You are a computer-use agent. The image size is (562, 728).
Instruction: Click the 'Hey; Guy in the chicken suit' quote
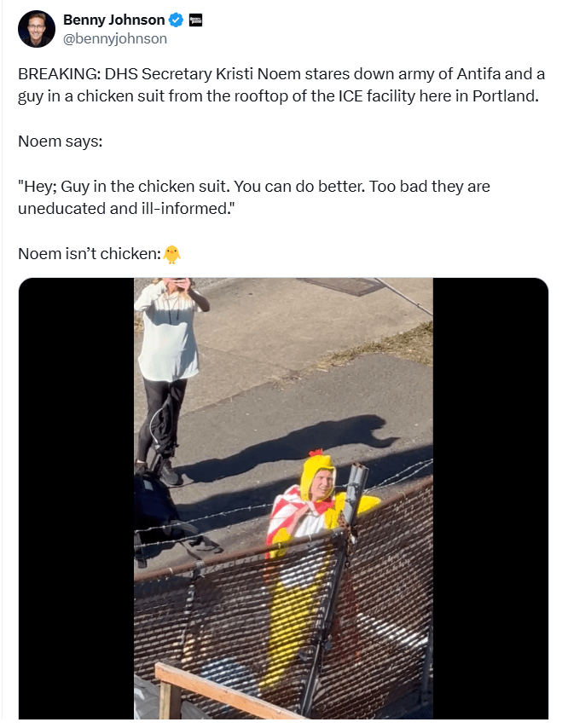tap(254, 197)
